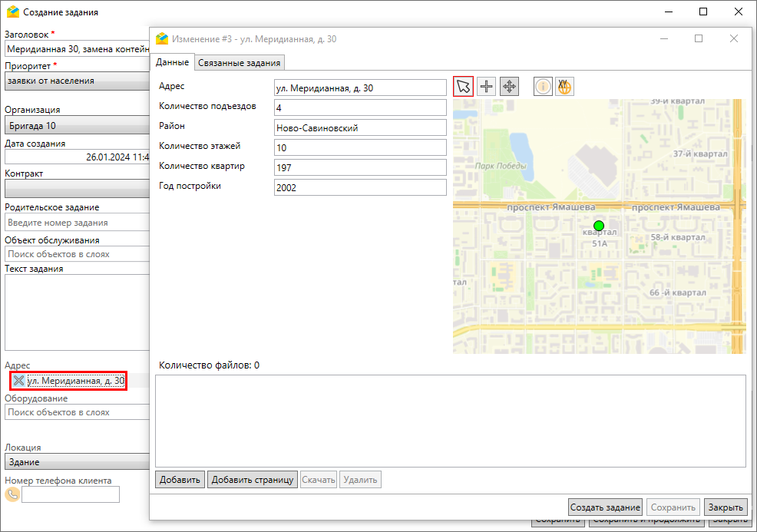
Task: Click the Добавить страницу button
Action: tap(252, 480)
